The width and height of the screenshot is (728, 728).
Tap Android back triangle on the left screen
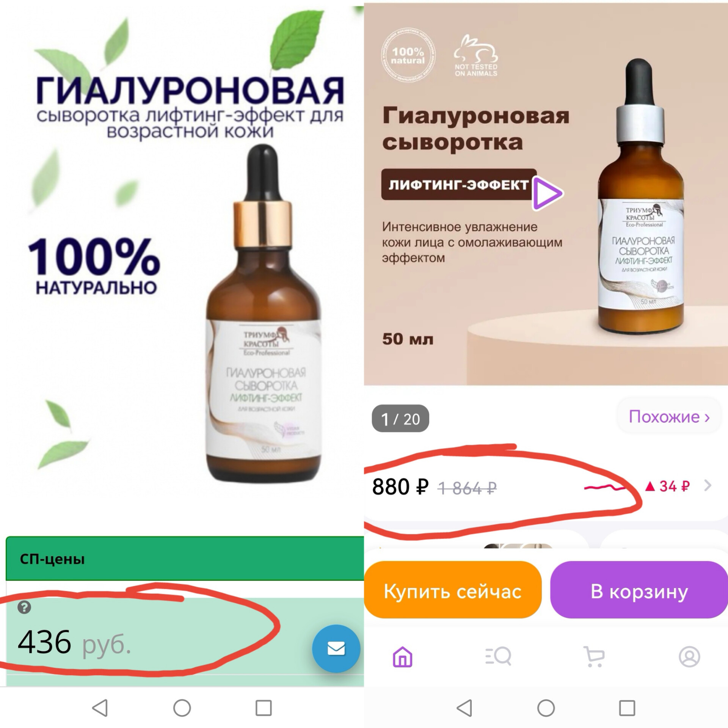(100, 708)
